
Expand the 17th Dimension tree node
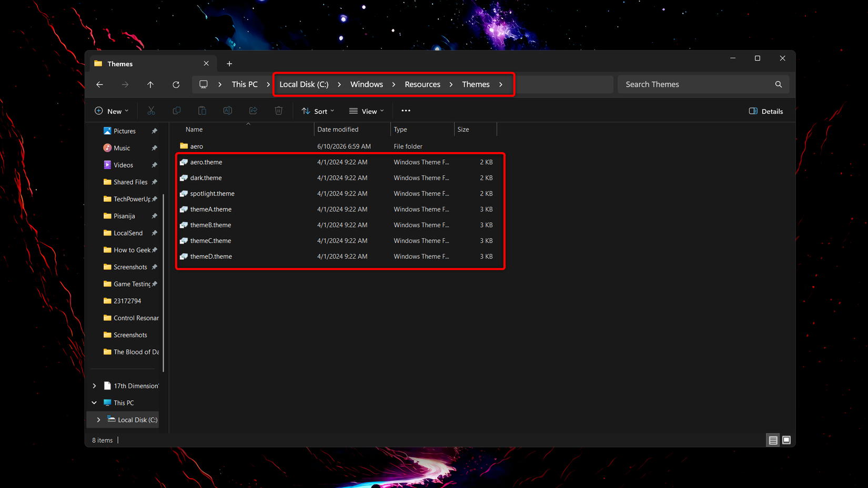pyautogui.click(x=94, y=386)
